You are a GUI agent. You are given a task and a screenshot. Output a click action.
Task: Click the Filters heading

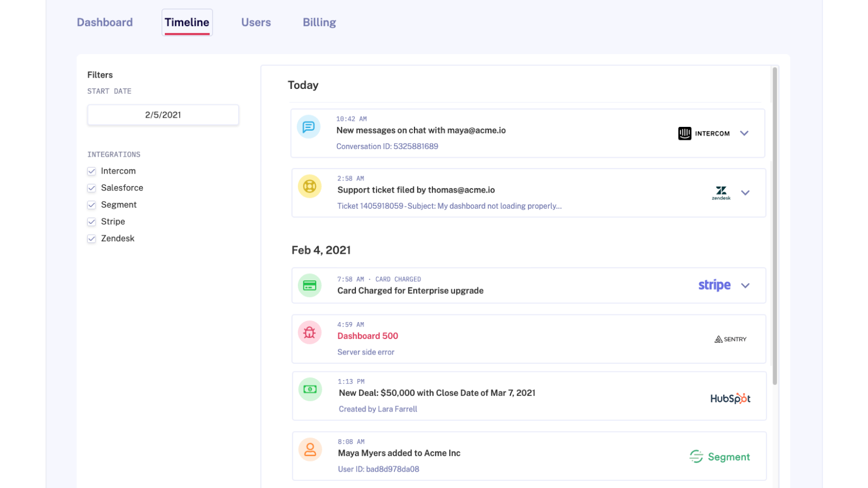coord(100,75)
